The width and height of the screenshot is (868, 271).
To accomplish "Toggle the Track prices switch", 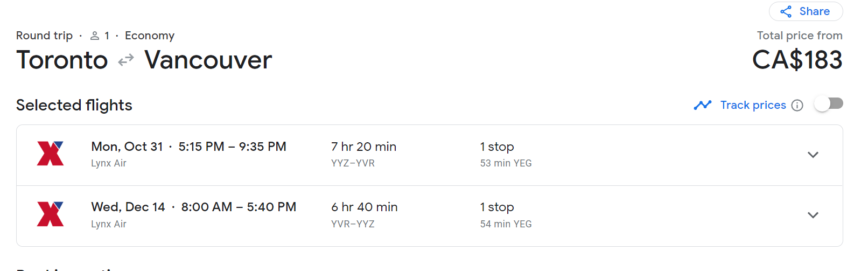I will 829,103.
